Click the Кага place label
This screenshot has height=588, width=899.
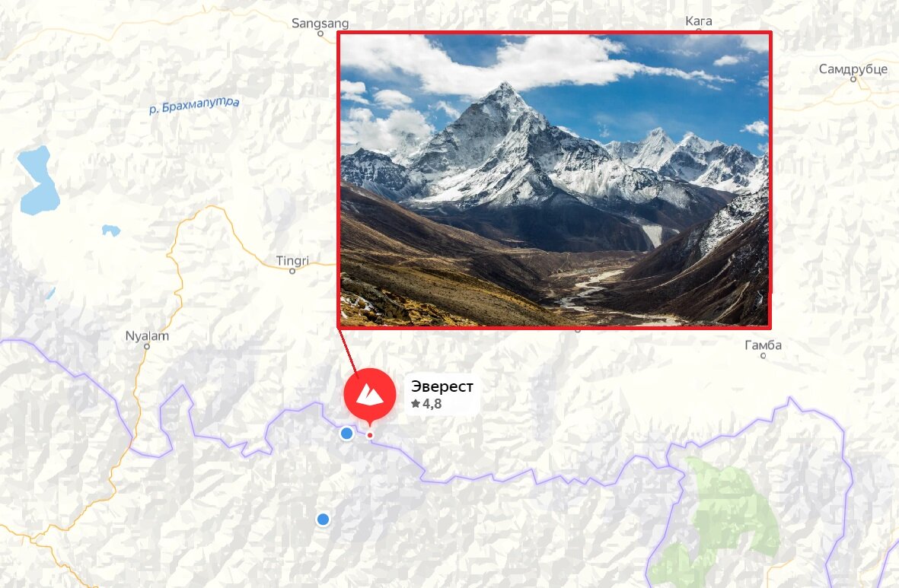[x=699, y=21]
